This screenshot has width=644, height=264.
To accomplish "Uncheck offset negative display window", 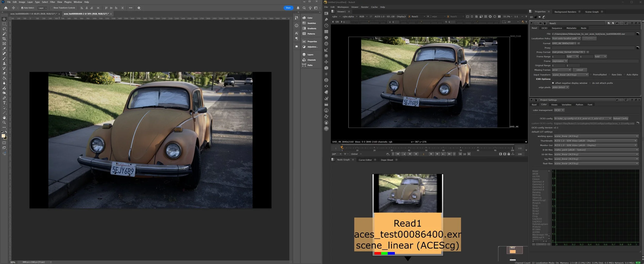I will click(x=553, y=83).
